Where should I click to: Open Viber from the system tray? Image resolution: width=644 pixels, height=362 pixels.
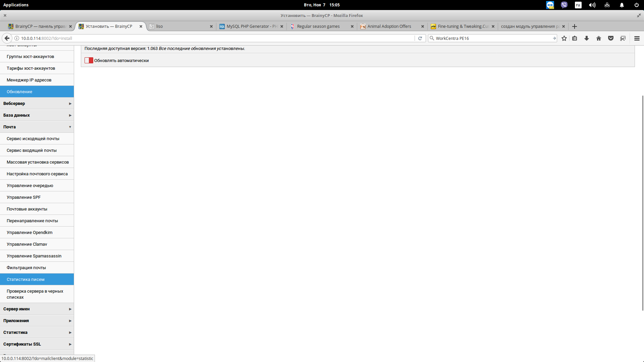click(x=564, y=5)
